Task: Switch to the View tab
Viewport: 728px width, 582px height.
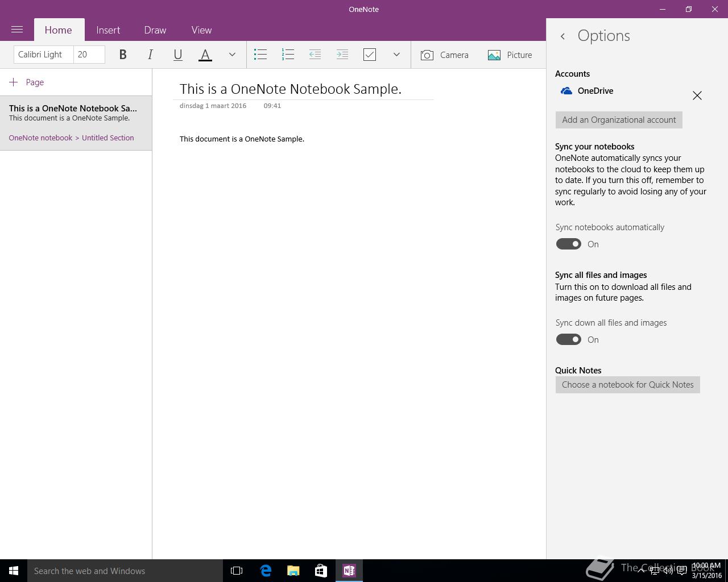Action: click(201, 30)
